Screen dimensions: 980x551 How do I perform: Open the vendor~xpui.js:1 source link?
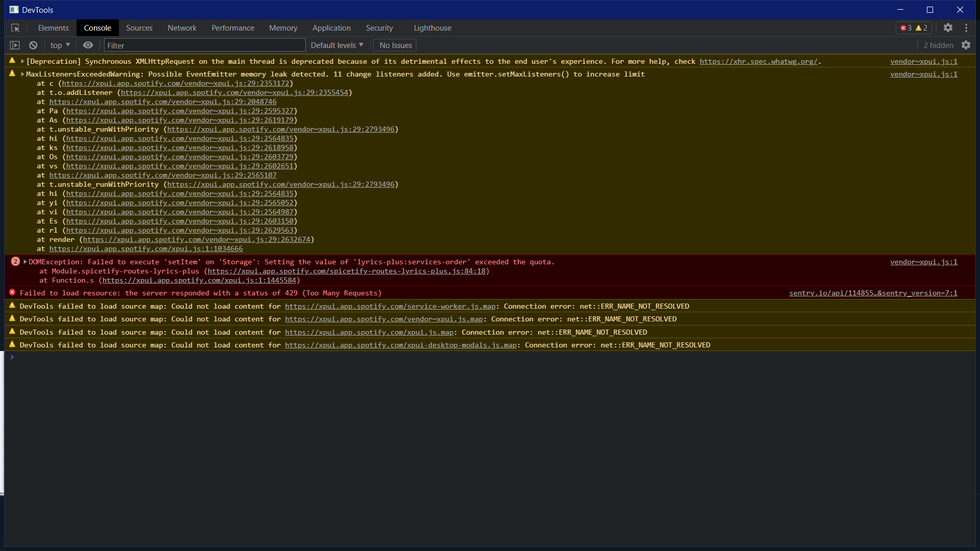923,61
